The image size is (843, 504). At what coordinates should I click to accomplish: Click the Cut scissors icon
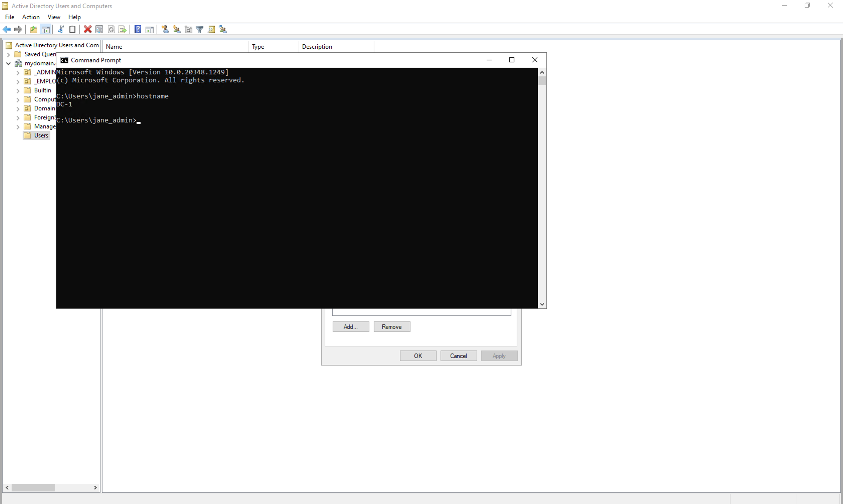[61, 30]
